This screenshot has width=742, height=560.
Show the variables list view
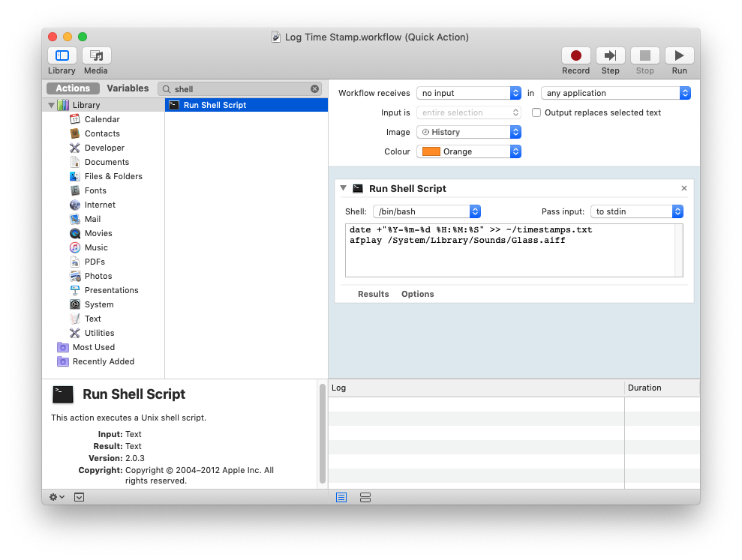365,497
